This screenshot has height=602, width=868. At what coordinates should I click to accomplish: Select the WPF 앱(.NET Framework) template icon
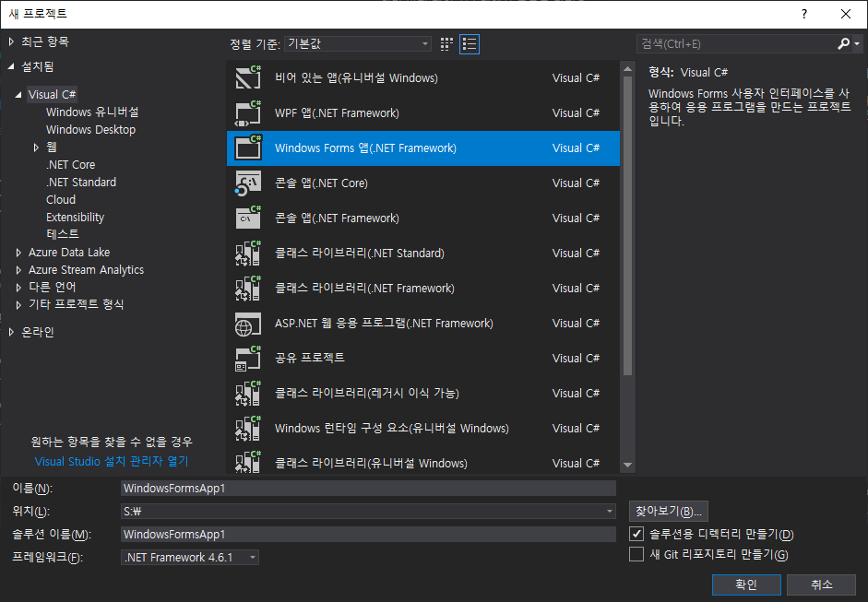248,112
